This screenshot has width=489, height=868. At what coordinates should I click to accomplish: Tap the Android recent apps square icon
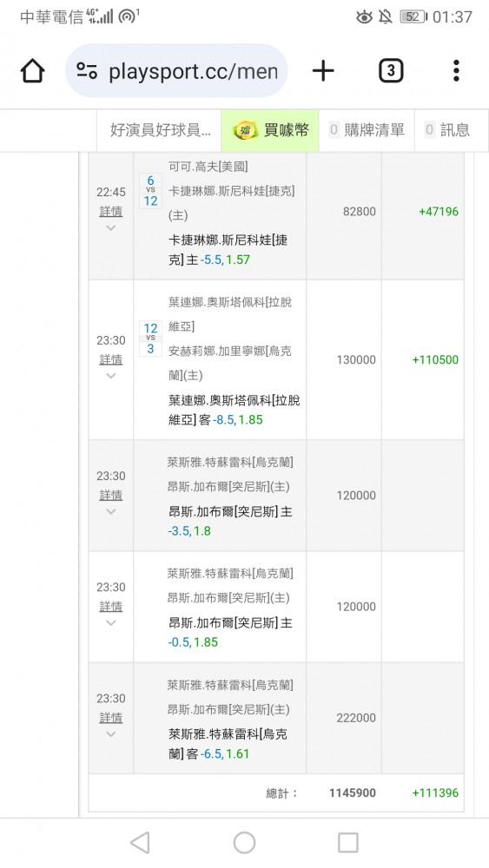[348, 843]
